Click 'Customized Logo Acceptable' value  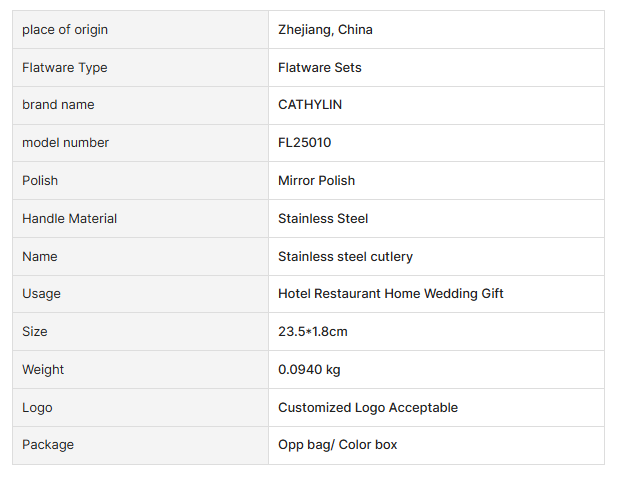pyautogui.click(x=368, y=408)
